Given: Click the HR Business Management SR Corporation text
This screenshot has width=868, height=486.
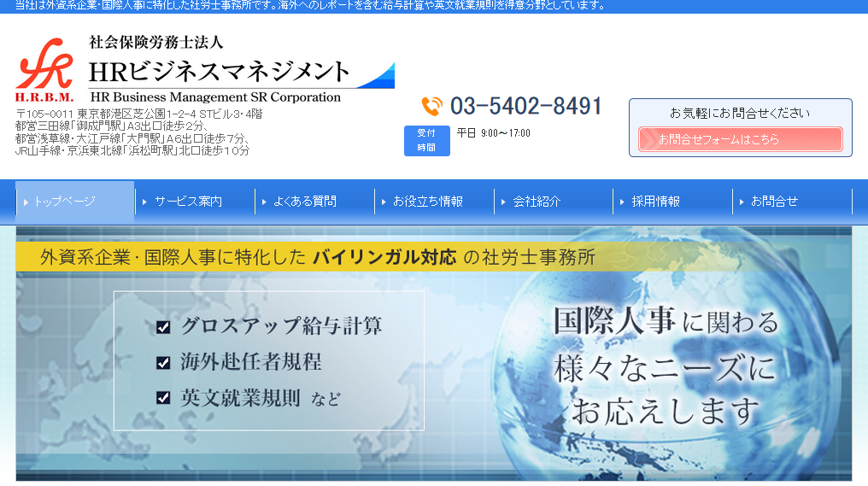Looking at the screenshot, I should [x=215, y=97].
